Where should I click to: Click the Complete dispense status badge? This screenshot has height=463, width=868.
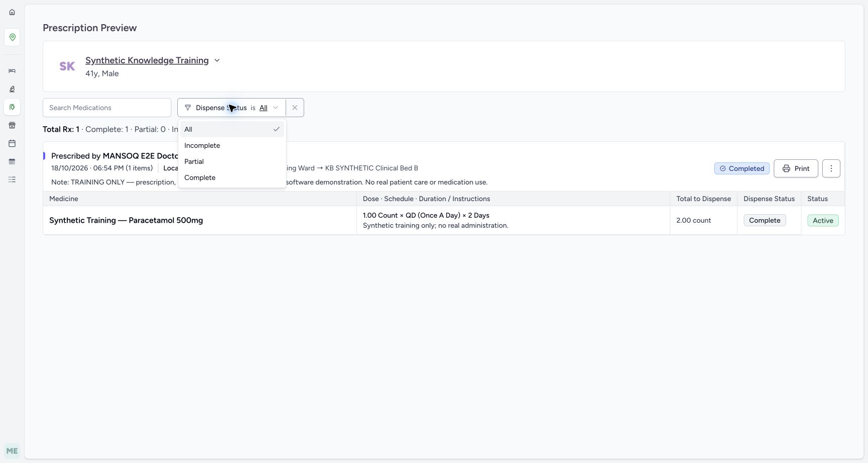point(765,220)
